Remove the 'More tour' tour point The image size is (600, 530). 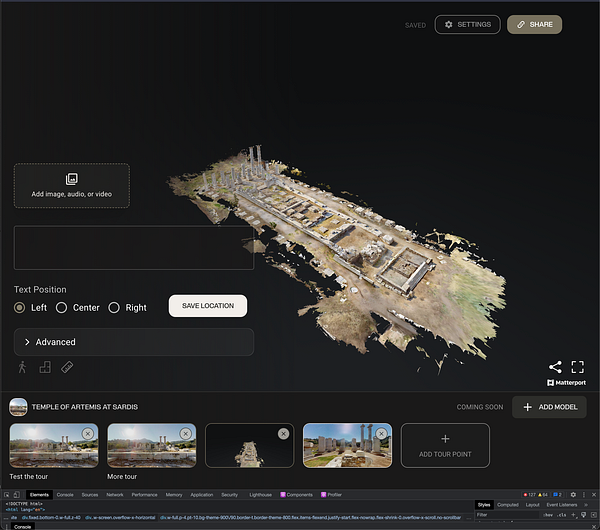pos(185,433)
